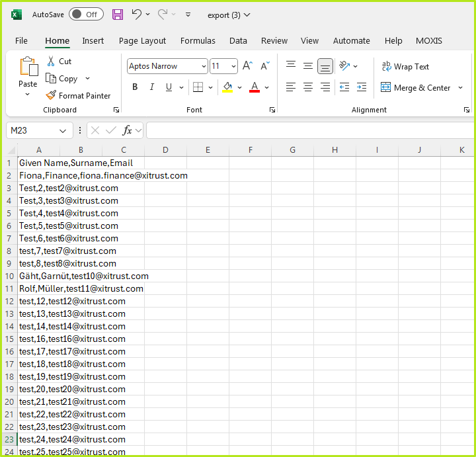The width and height of the screenshot is (476, 457).
Task: Click the Save floppy disk icon
Action: (x=118, y=14)
